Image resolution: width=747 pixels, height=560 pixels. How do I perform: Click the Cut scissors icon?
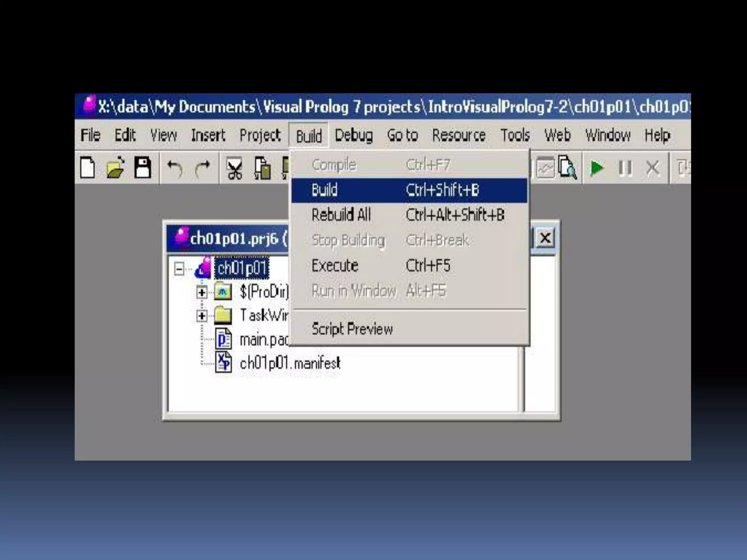[234, 169]
